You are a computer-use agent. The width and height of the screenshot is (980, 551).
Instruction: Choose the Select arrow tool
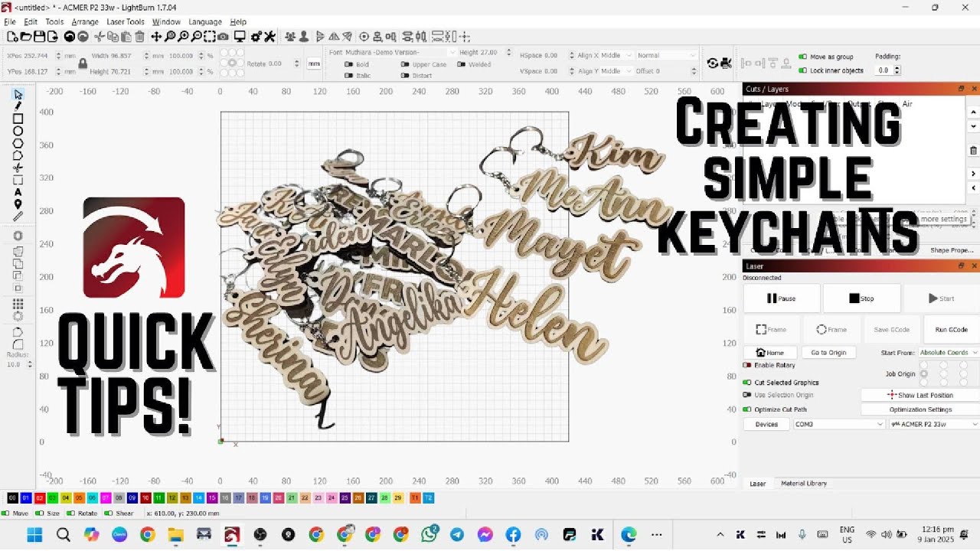pos(18,94)
